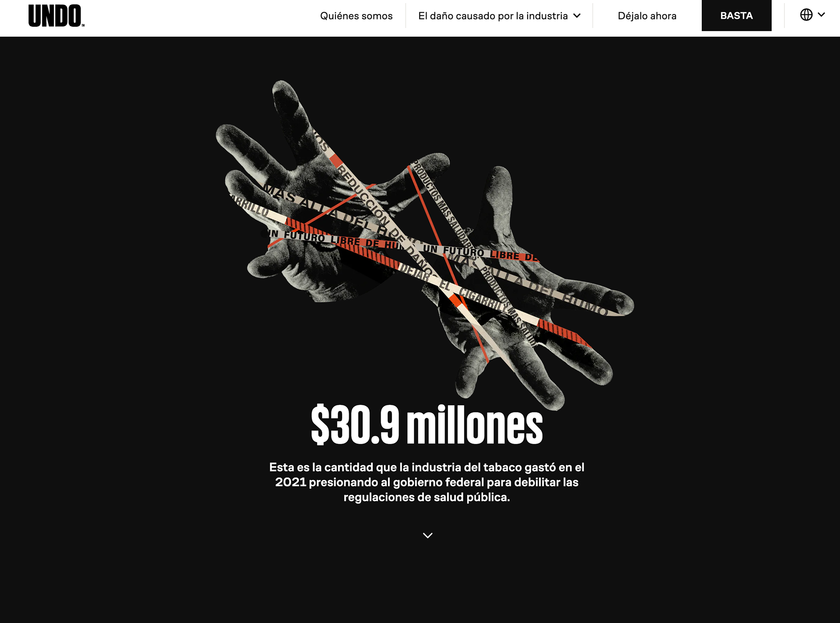
Task: Click the small TM mark beside logo
Action: pos(83,25)
